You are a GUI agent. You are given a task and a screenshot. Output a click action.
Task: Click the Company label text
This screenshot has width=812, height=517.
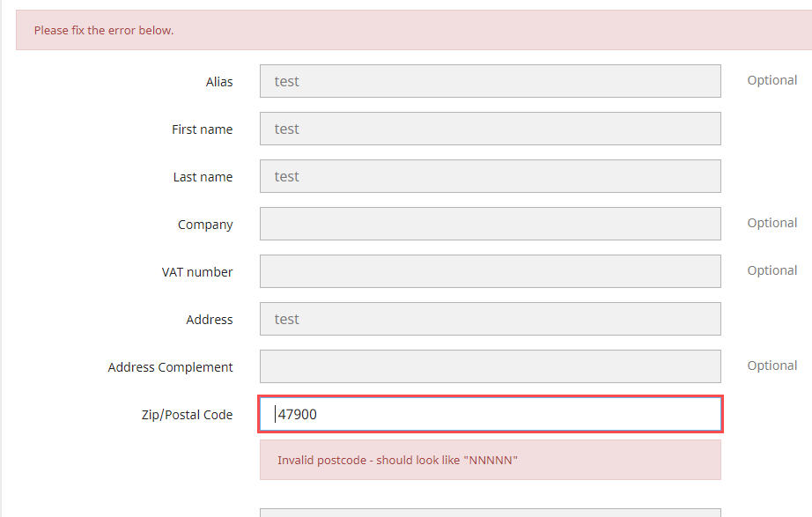tap(205, 224)
